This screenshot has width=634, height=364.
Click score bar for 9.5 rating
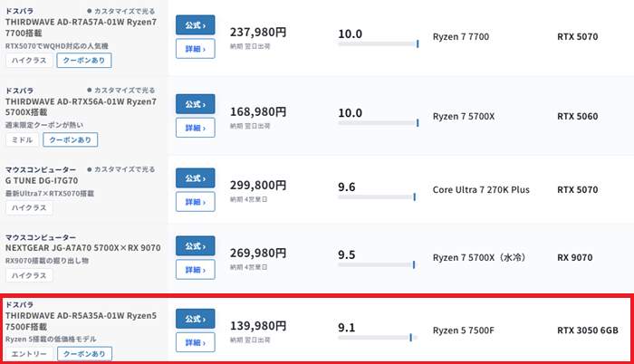point(377,265)
